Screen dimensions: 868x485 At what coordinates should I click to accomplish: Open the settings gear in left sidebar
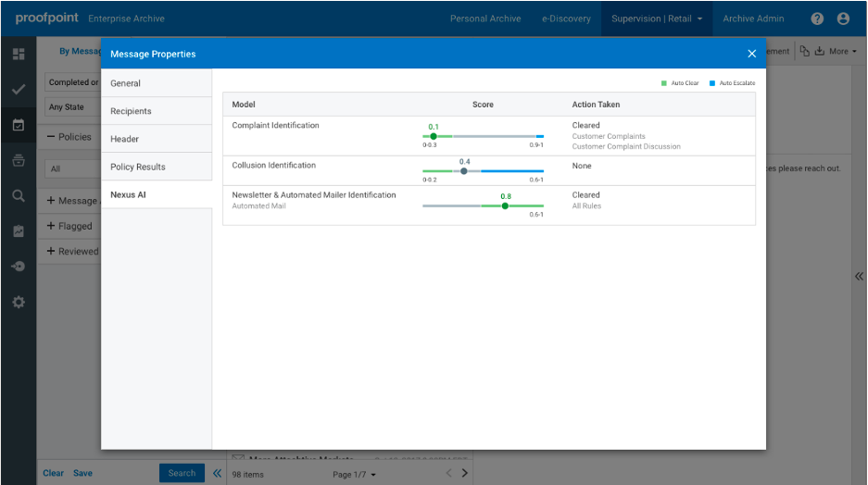(x=19, y=302)
